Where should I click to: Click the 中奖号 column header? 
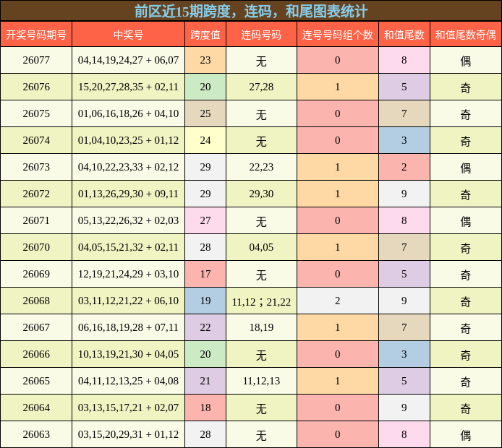coord(128,35)
